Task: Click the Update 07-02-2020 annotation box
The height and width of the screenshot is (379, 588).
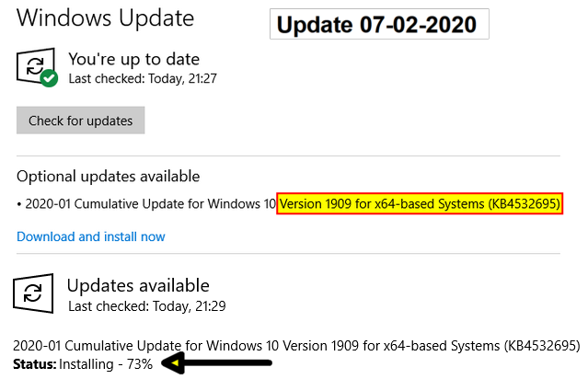Action: coord(379,24)
